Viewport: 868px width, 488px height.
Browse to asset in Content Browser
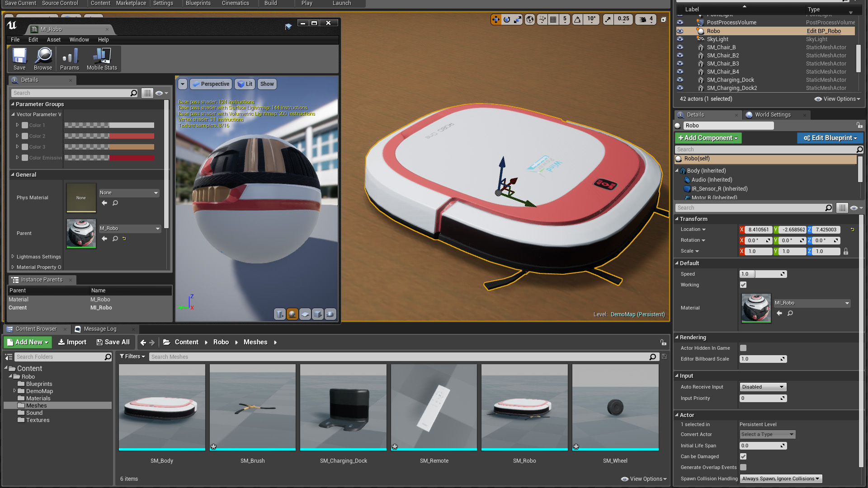[x=43, y=59]
